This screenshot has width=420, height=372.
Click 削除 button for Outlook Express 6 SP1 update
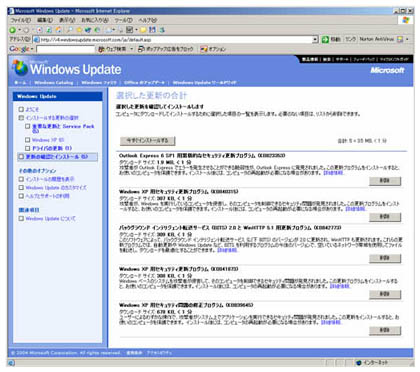(385, 180)
